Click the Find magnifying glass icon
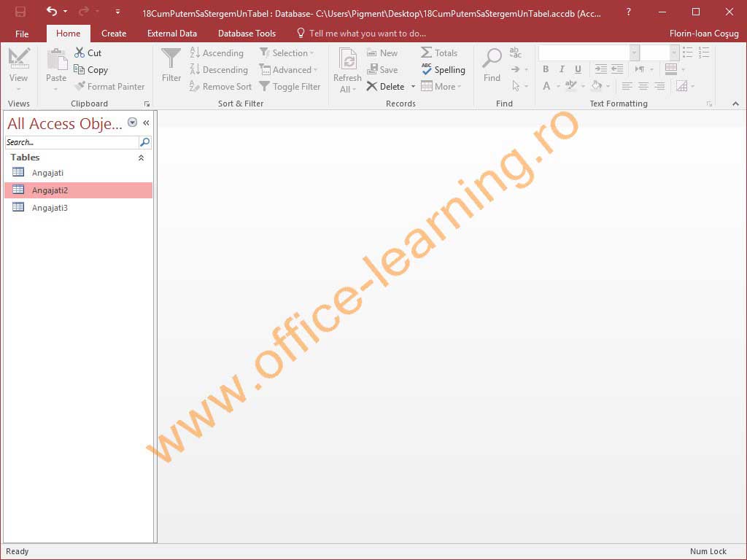The image size is (747, 560). [492, 58]
